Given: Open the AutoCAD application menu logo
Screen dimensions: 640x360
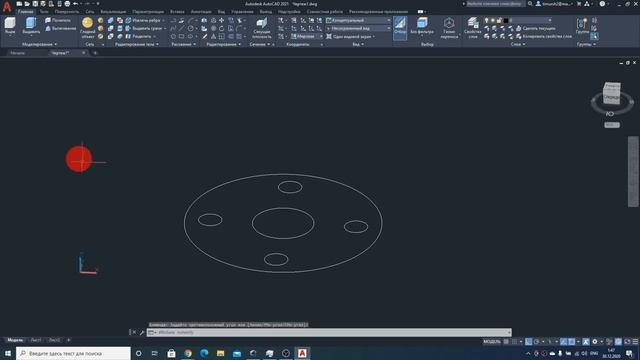Looking at the screenshot, I should click(7, 7).
